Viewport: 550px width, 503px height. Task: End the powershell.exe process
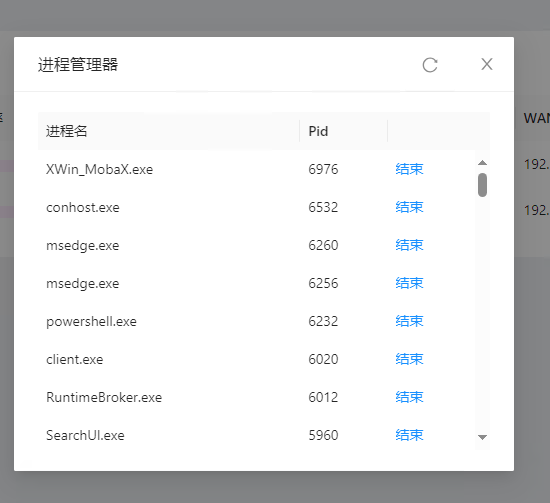(409, 321)
